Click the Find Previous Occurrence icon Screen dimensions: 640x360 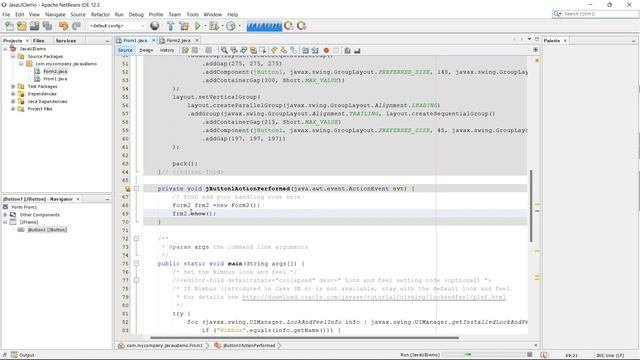pos(234,51)
